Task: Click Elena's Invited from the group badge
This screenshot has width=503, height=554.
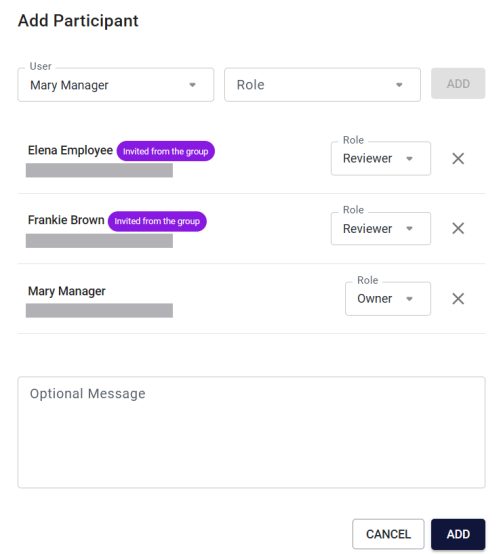Action: click(x=166, y=151)
